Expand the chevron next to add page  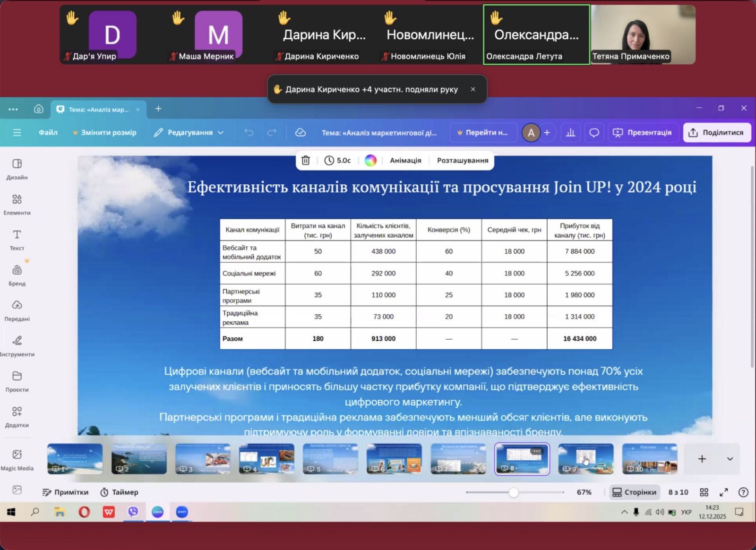coord(730,459)
